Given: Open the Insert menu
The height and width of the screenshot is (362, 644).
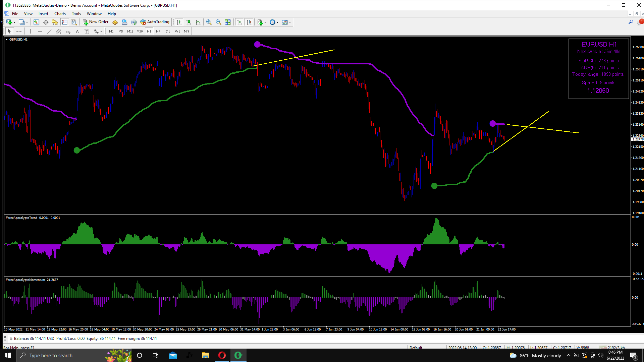Looking at the screenshot, I should tap(43, 14).
